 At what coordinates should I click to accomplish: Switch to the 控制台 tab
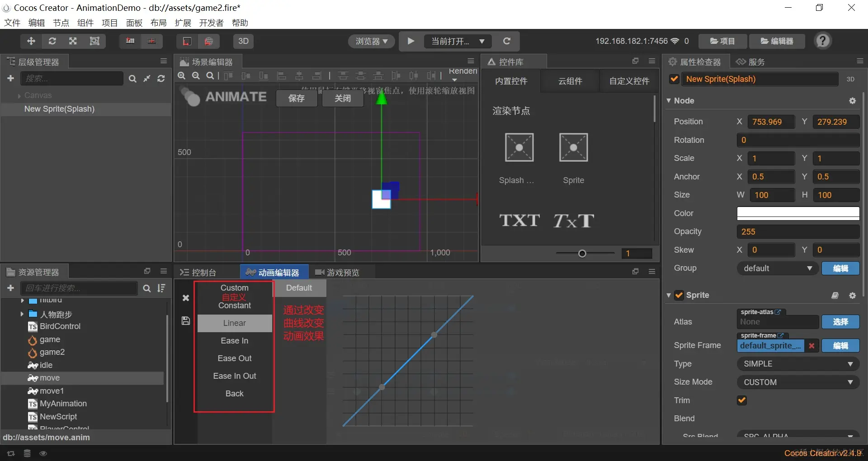pyautogui.click(x=198, y=273)
